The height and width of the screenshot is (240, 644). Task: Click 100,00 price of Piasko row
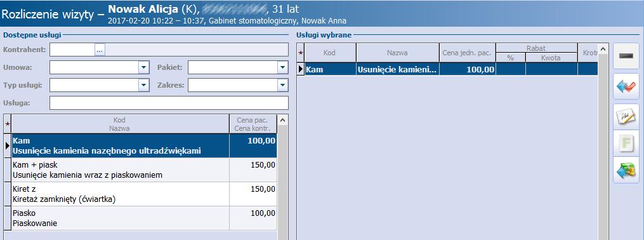tap(263, 213)
